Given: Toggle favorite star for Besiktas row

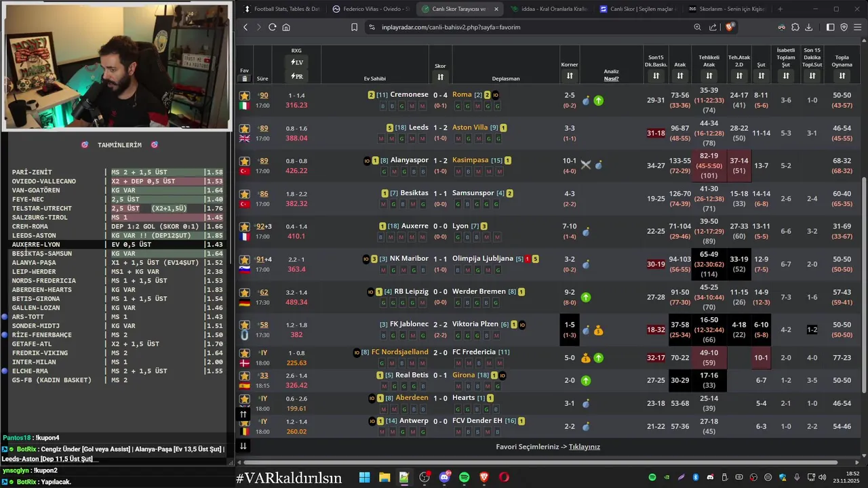Looking at the screenshot, I should tap(245, 193).
